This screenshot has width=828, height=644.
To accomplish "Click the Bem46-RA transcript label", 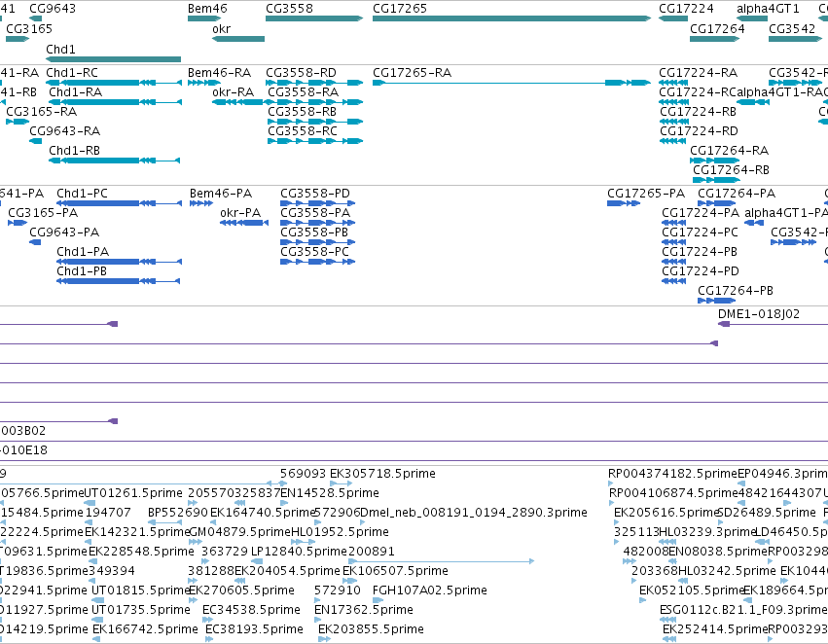I will click(x=219, y=72).
